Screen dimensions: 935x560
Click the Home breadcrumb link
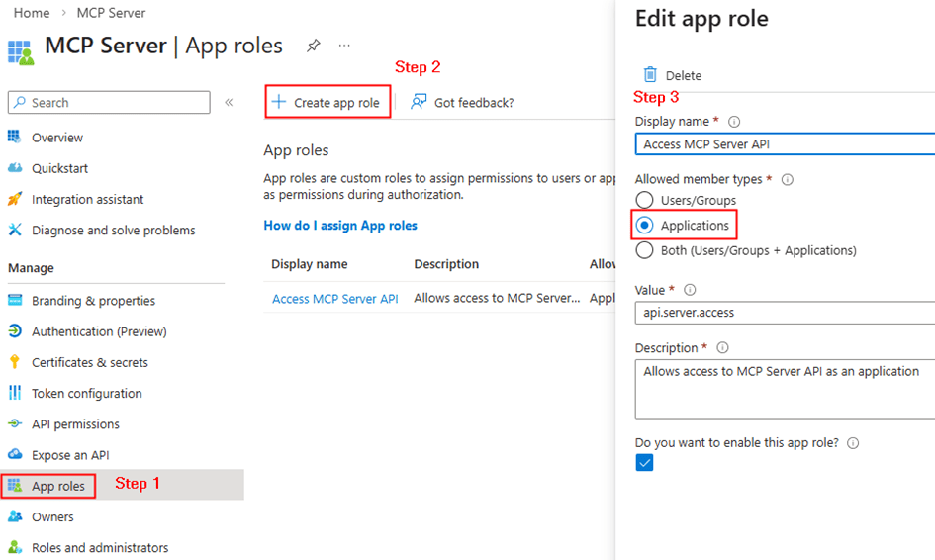point(32,13)
